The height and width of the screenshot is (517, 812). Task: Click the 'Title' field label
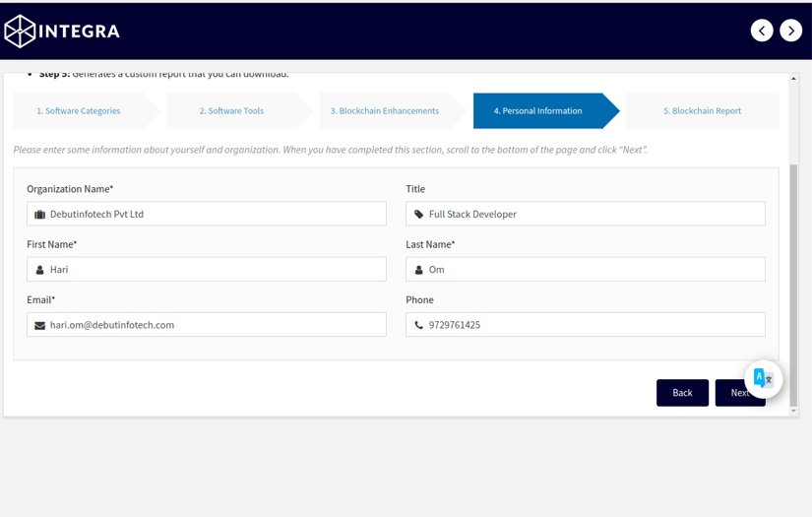415,189
